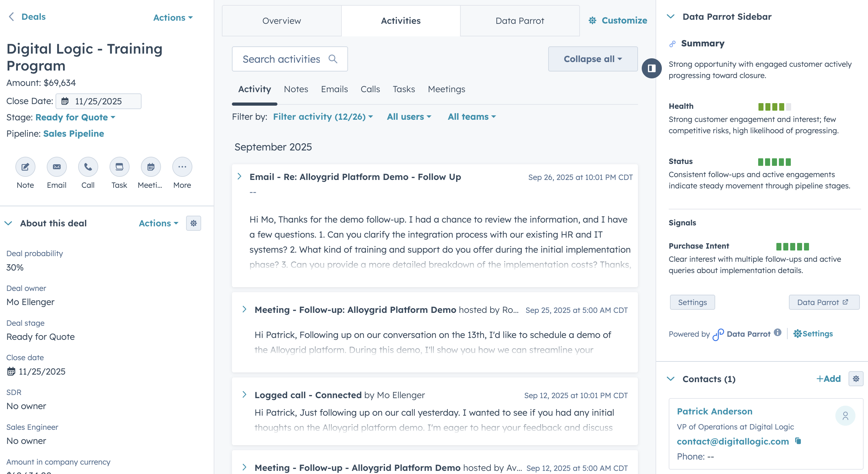Open the Sales Pipeline link
This screenshot has height=474, width=868.
73,133
